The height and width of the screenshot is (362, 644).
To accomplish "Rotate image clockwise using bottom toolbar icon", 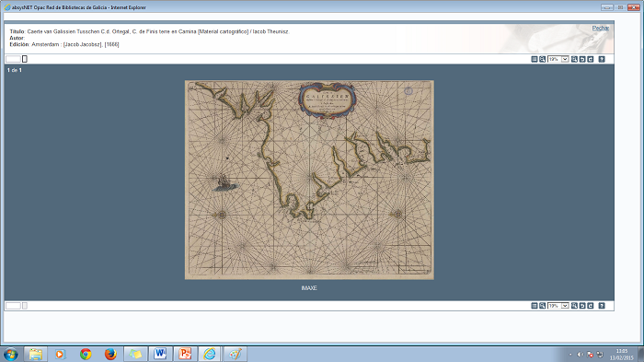I will pyautogui.click(x=591, y=306).
